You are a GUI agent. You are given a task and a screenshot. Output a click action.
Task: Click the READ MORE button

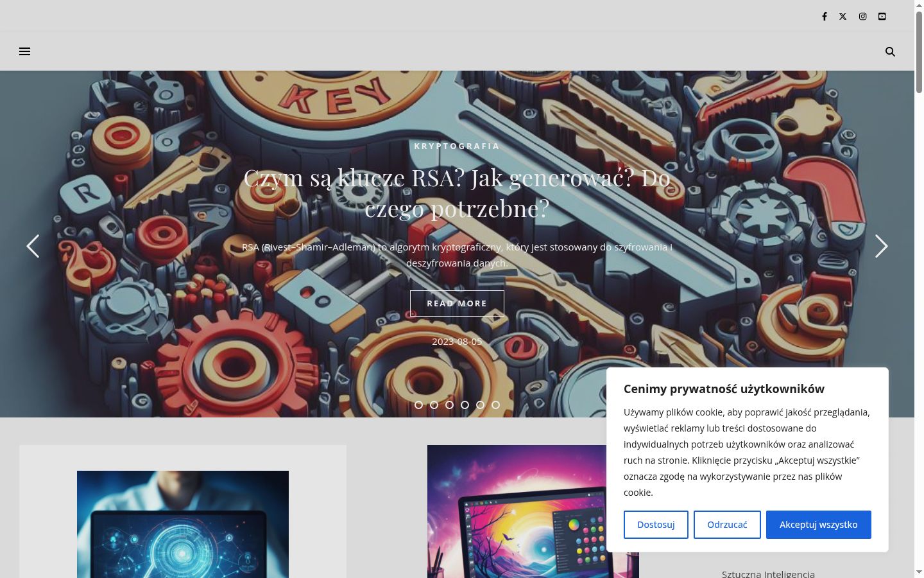[457, 303]
